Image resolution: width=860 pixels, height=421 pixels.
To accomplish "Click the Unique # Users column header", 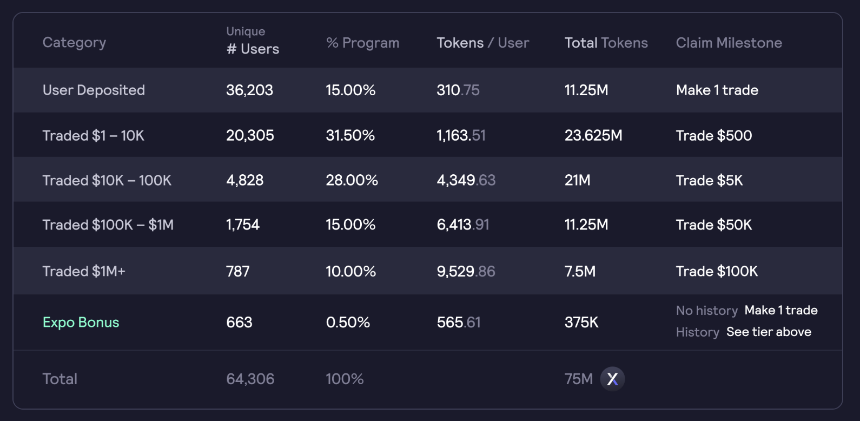I will 252,41.
